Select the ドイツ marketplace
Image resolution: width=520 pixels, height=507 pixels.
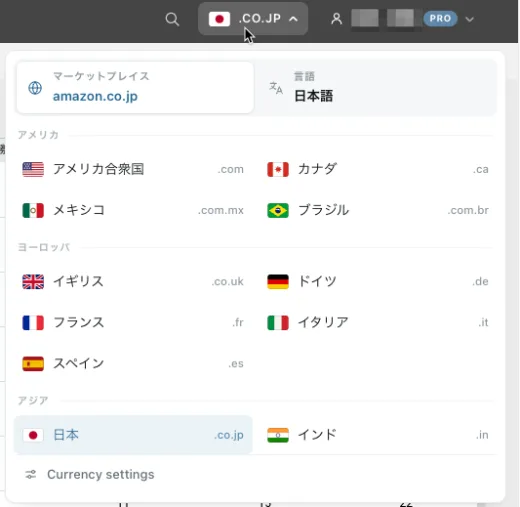378,282
